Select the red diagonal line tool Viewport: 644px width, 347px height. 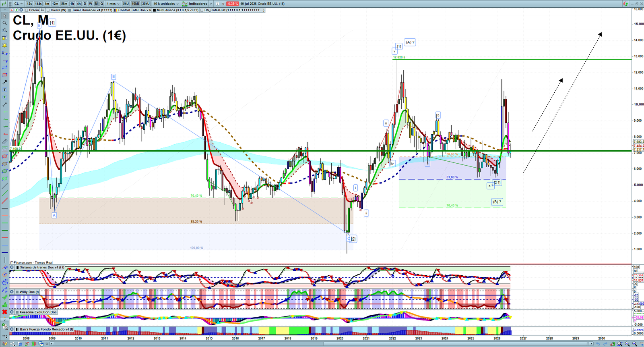(x=4, y=201)
